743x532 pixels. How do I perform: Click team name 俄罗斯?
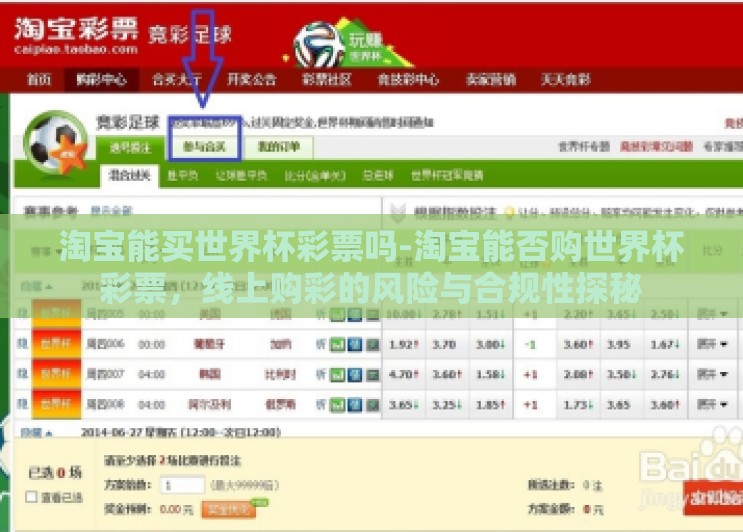(x=280, y=405)
